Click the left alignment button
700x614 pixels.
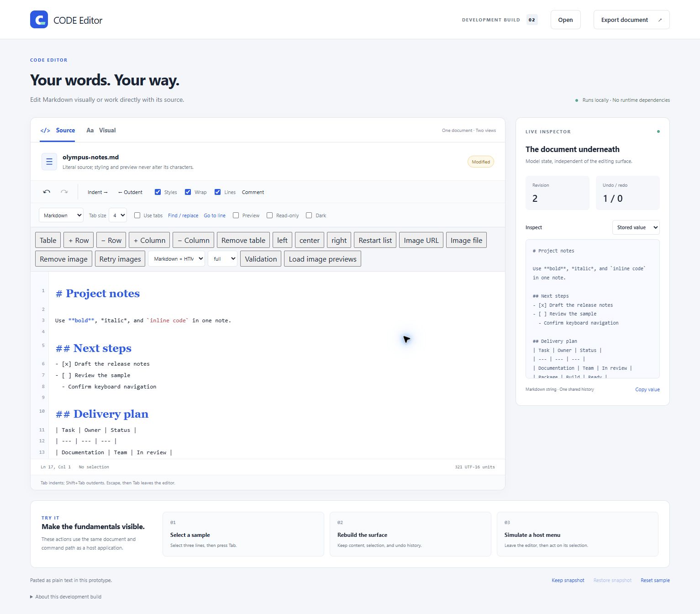point(283,240)
